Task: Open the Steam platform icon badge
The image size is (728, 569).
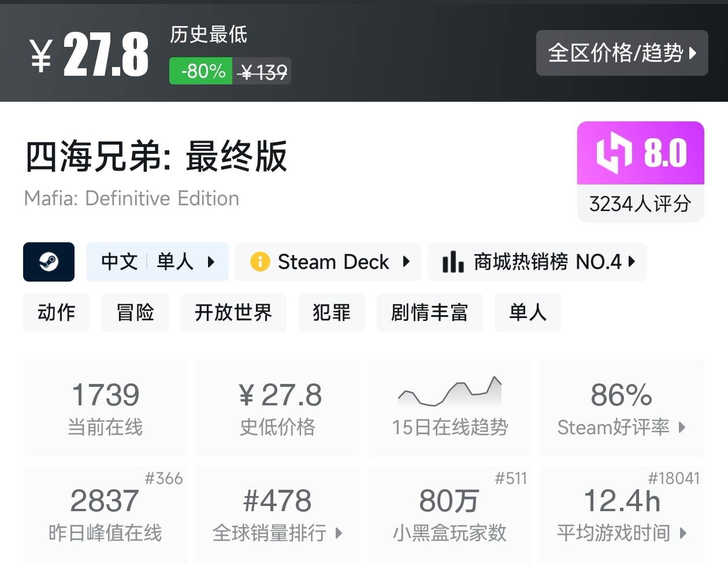Action: tap(49, 262)
